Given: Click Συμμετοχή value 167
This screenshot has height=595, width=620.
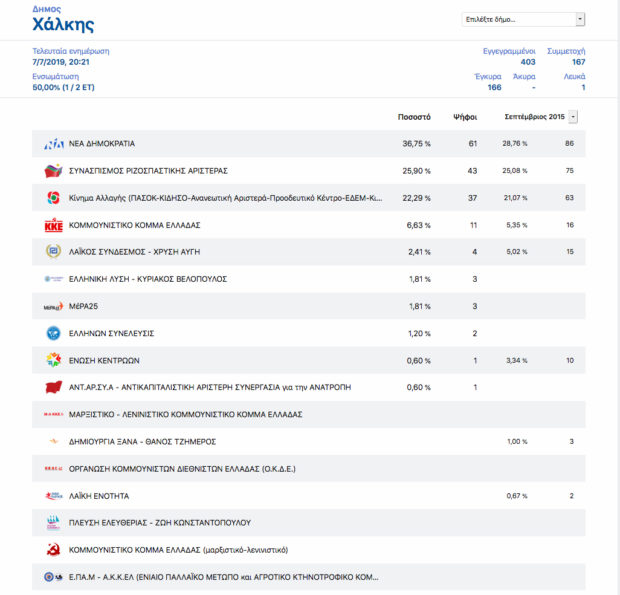Looking at the screenshot, I should 578,62.
